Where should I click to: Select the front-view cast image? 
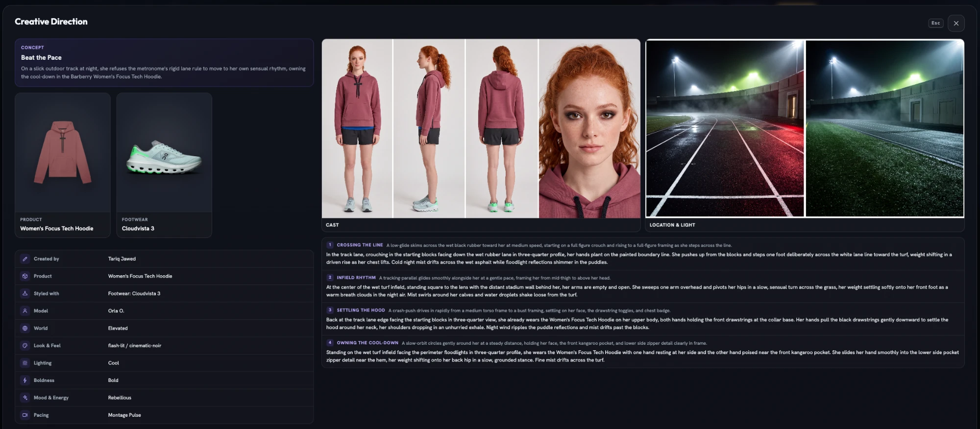point(357,128)
